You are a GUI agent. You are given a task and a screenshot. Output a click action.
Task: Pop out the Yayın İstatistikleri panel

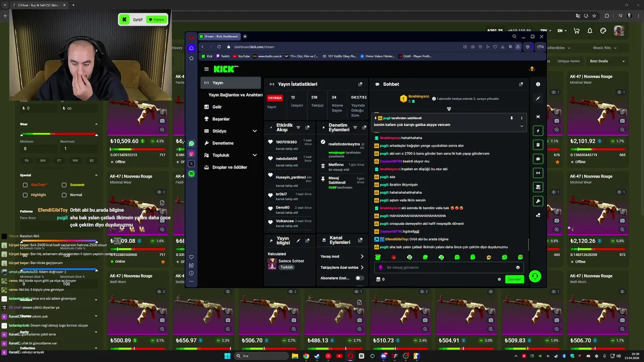[x=360, y=84]
